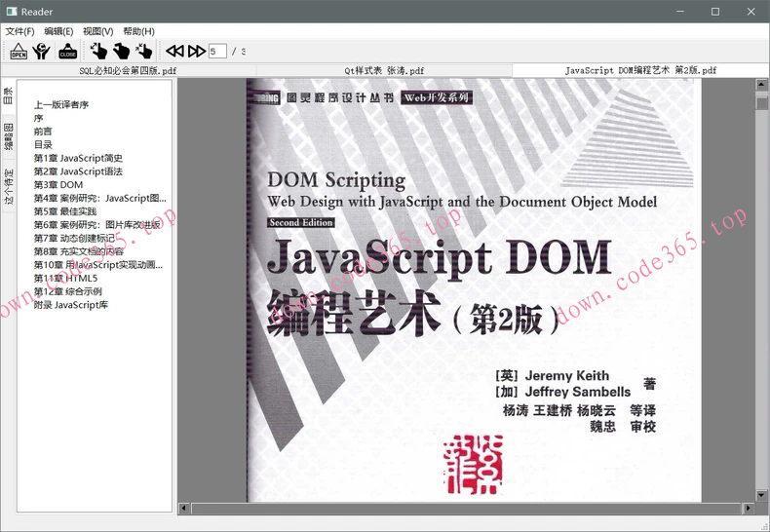
Task: Open 第2章 JavaScript语法 in outline
Action: [78, 171]
